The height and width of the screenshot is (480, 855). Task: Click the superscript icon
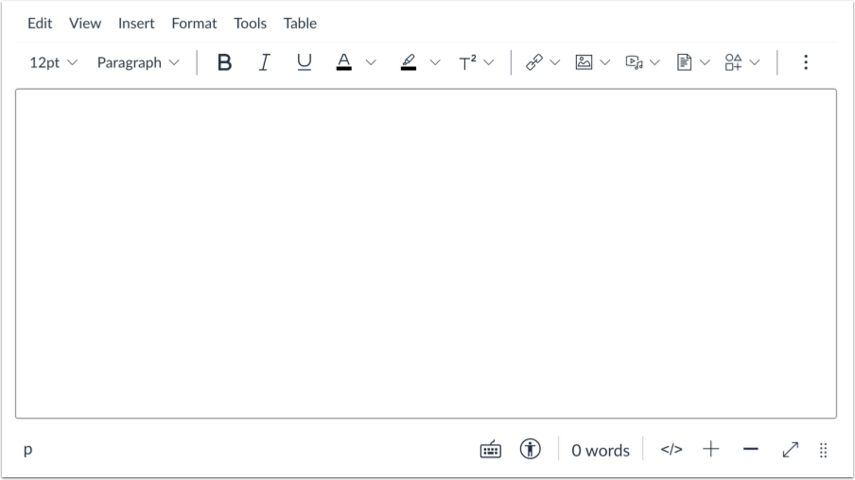(468, 63)
